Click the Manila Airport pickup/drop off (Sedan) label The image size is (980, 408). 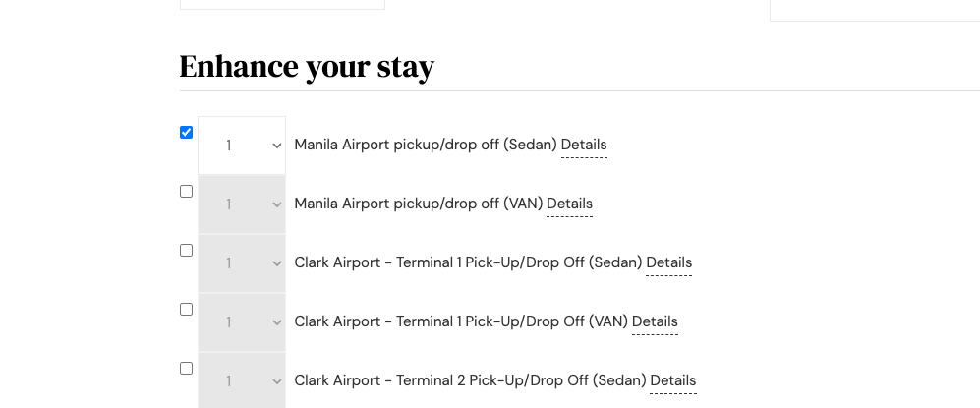(426, 145)
